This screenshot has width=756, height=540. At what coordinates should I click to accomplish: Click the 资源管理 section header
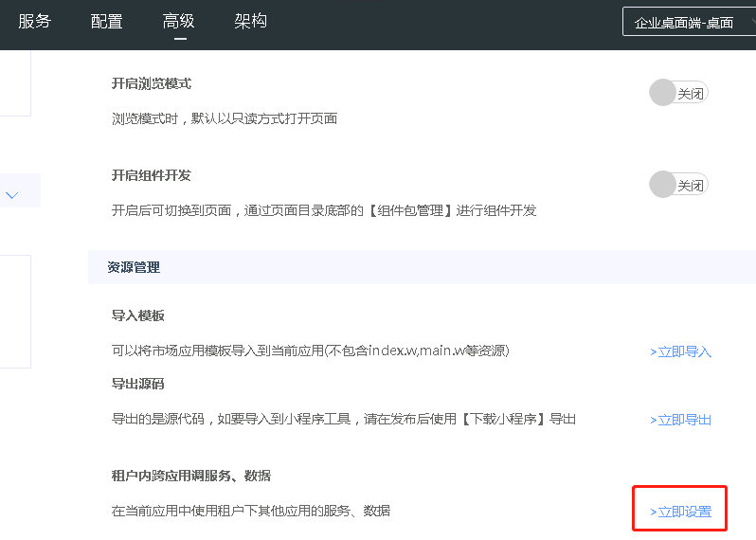pos(134,267)
